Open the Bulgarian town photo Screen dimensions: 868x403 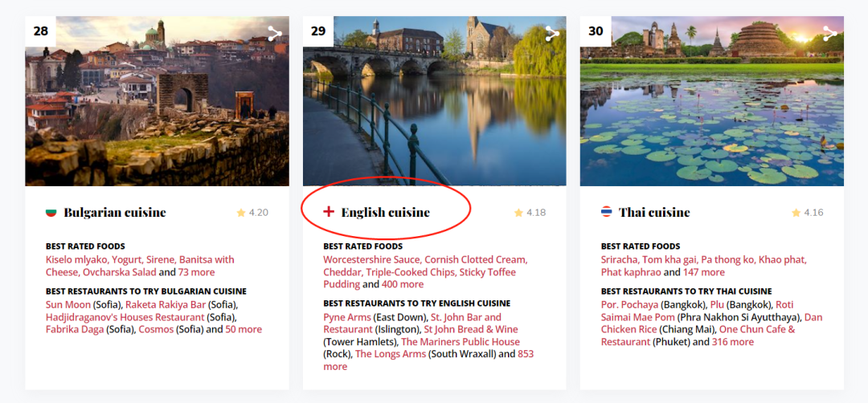[158, 101]
